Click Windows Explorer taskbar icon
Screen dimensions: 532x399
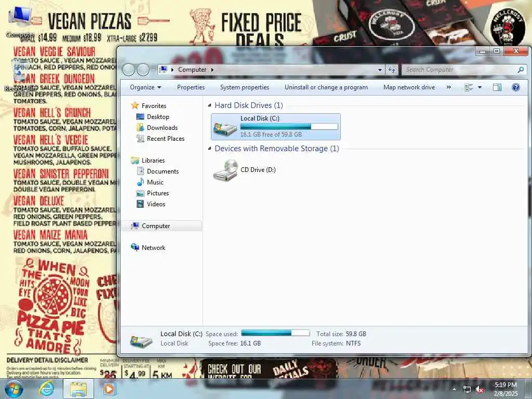tap(78, 389)
